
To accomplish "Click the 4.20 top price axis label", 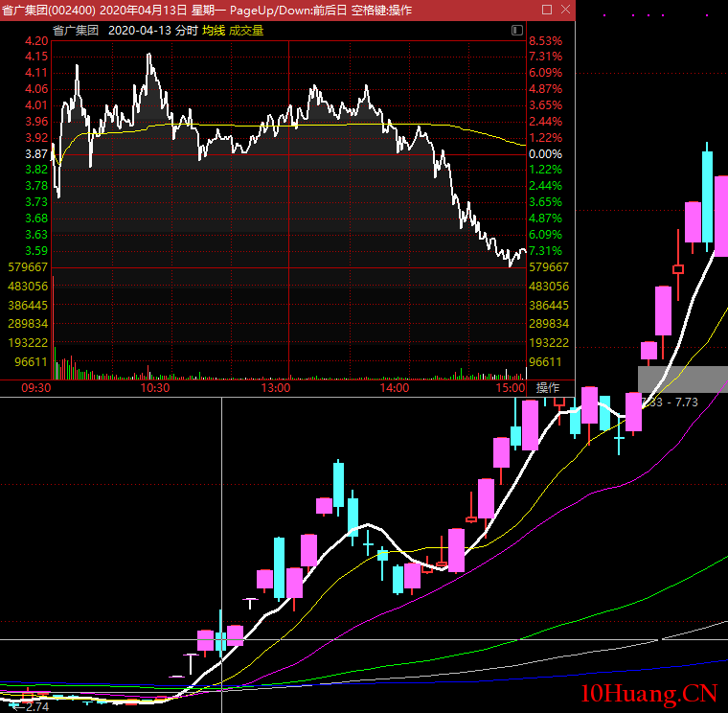I will [x=36, y=41].
